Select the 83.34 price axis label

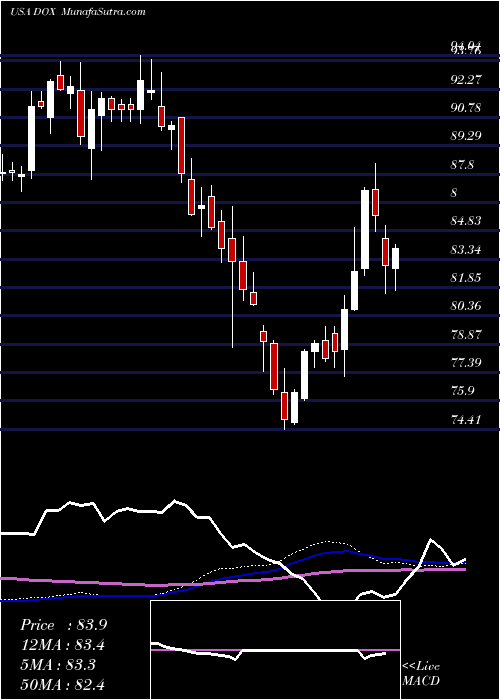pyautogui.click(x=466, y=250)
